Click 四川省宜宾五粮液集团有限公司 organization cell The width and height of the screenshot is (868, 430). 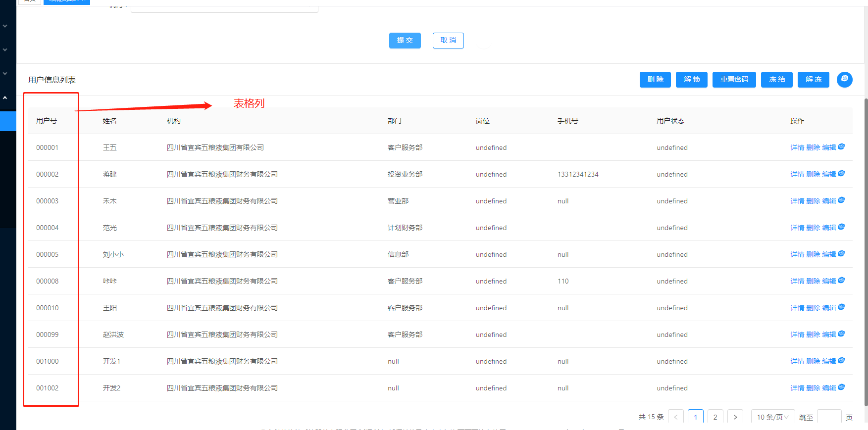215,147
